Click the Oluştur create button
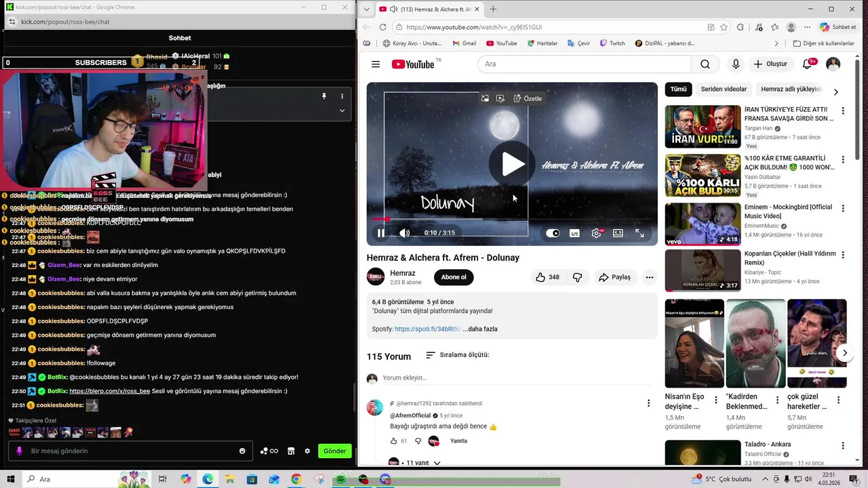The image size is (868, 488). (x=770, y=64)
